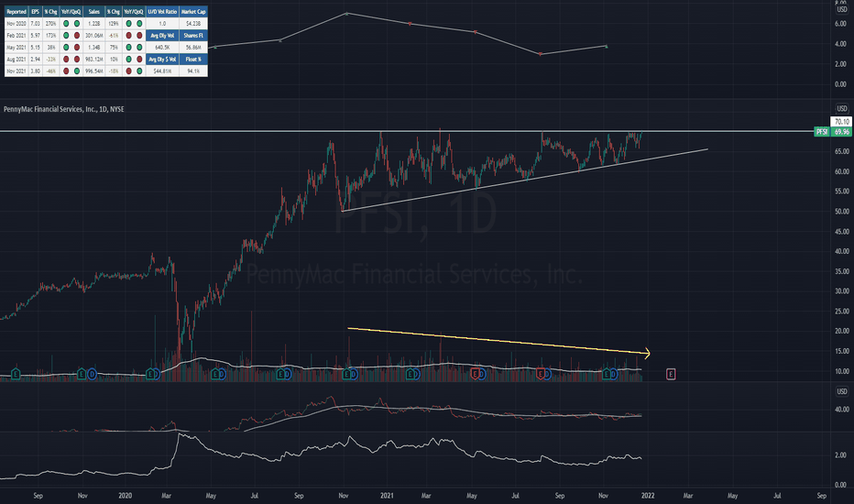Click the '65.00' price scale label
854x504 pixels.
click(x=841, y=151)
